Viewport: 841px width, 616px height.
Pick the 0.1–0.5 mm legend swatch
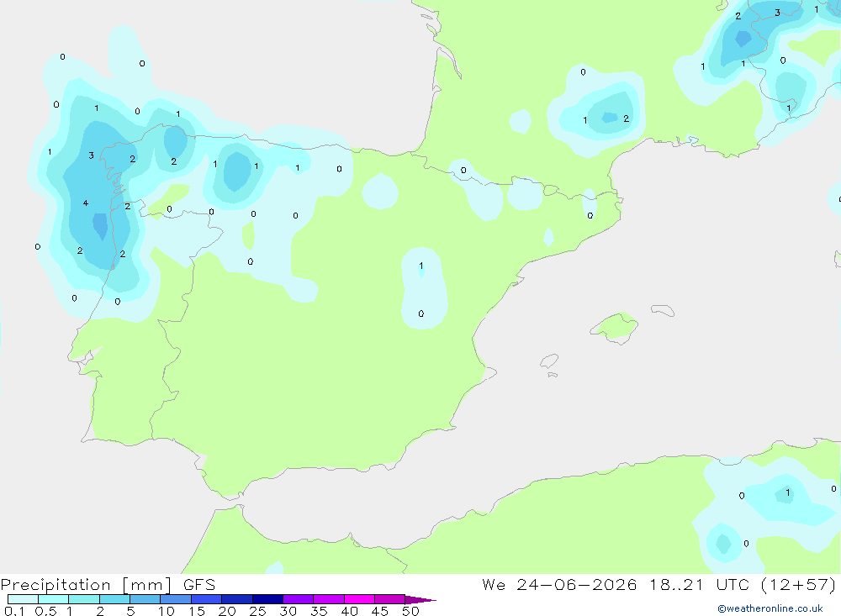[23, 599]
